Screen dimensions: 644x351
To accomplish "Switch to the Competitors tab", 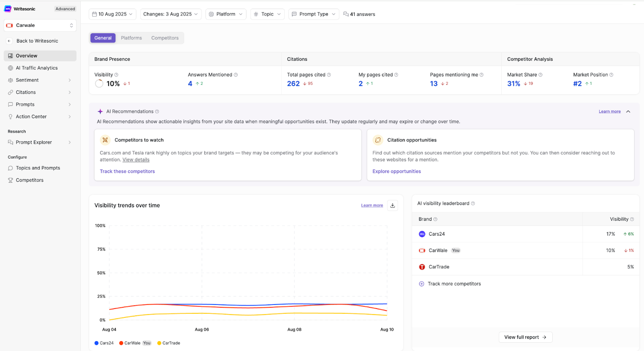I will point(165,38).
